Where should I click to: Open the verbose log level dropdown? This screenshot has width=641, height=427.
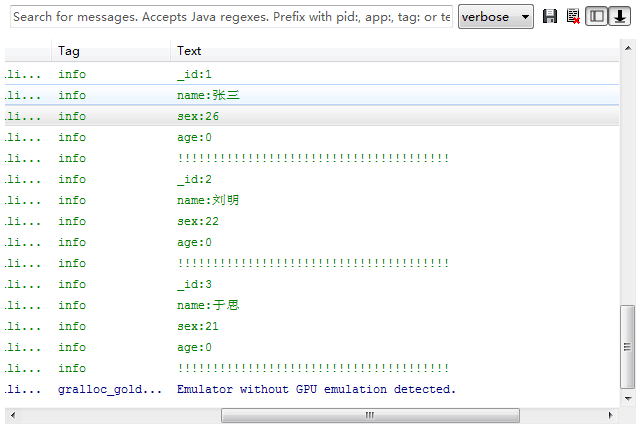click(497, 17)
